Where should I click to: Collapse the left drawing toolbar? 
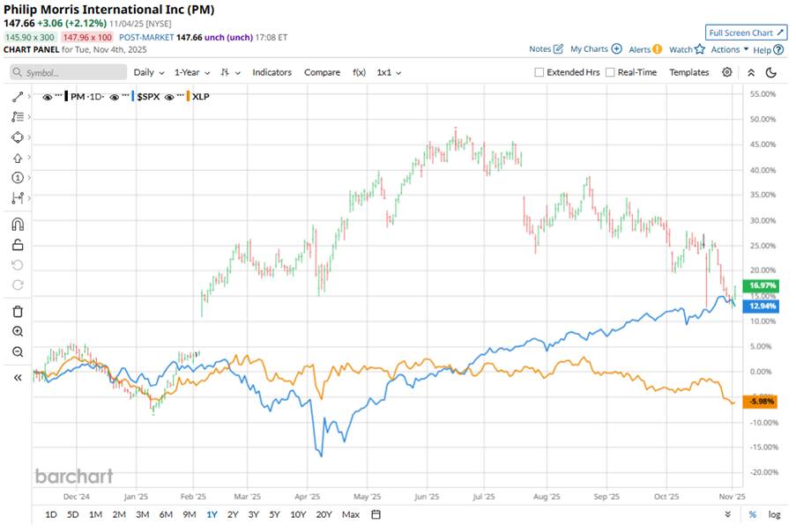tap(17, 377)
